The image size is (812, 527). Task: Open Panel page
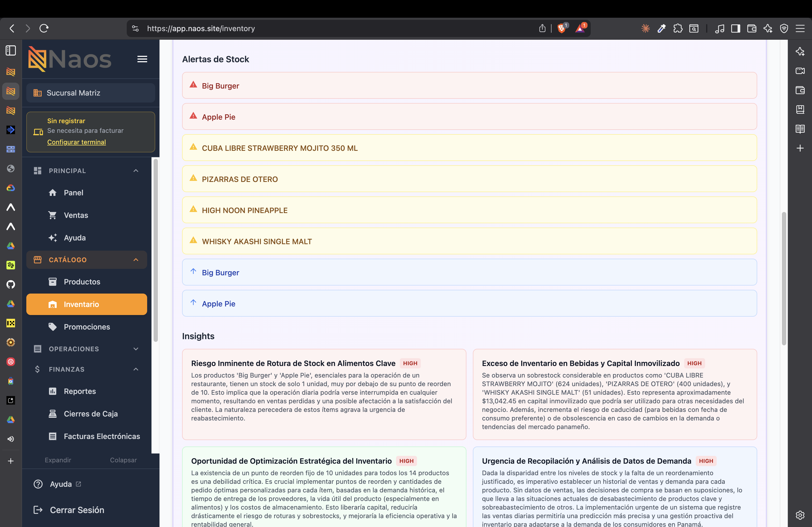pyautogui.click(x=87, y=193)
